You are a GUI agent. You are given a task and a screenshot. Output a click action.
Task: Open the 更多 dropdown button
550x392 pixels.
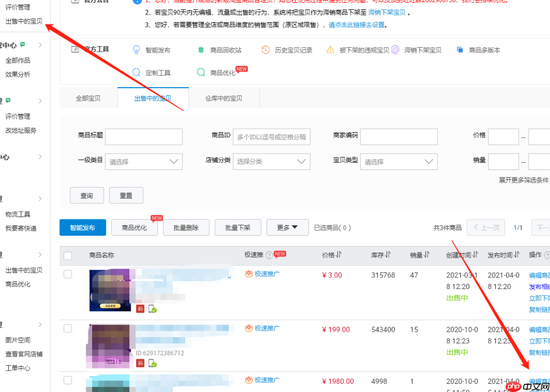click(288, 228)
